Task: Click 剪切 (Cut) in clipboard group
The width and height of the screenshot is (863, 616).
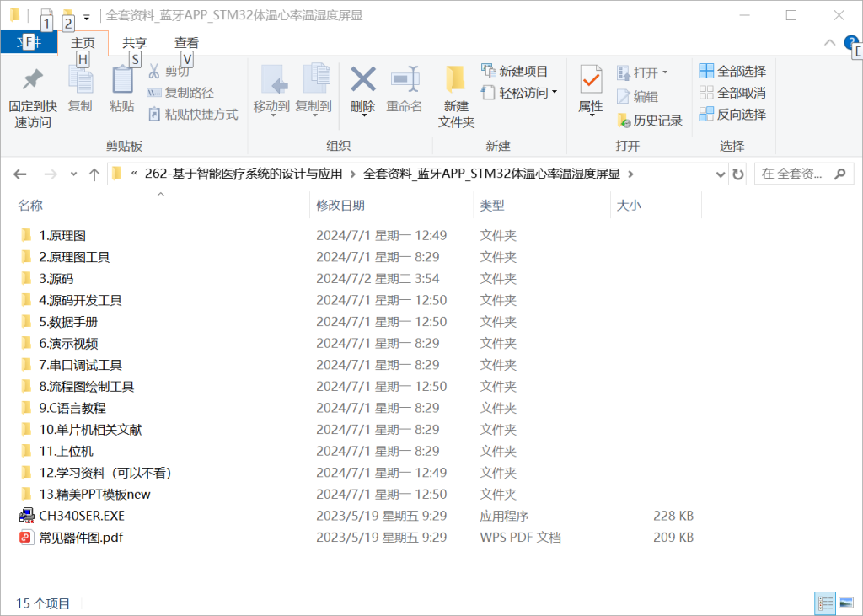Action: pos(172,71)
